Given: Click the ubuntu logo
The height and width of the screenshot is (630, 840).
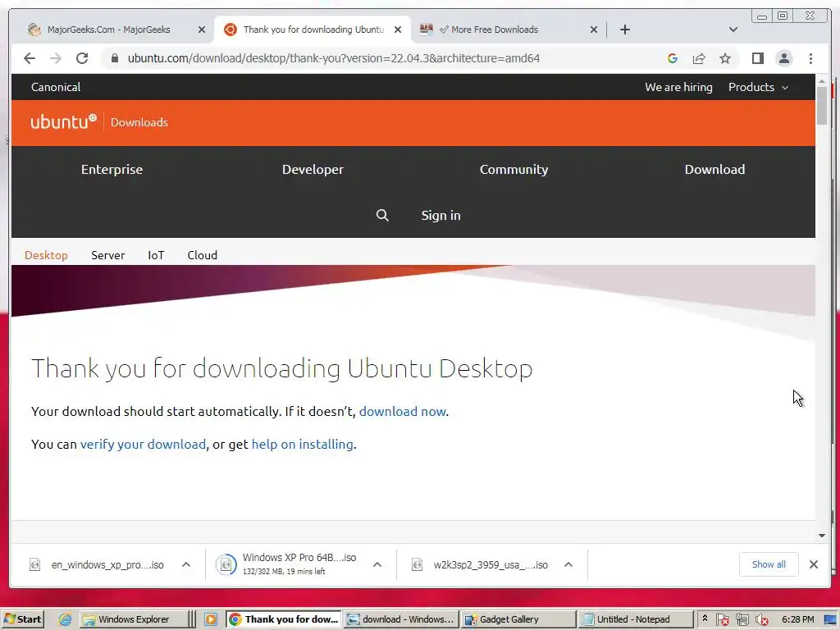Looking at the screenshot, I should click(x=64, y=121).
